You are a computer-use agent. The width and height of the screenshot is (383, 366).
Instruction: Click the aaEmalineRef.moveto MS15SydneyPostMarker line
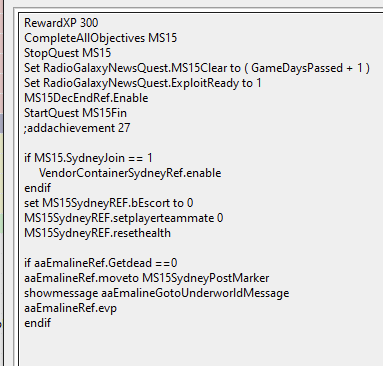(147, 278)
